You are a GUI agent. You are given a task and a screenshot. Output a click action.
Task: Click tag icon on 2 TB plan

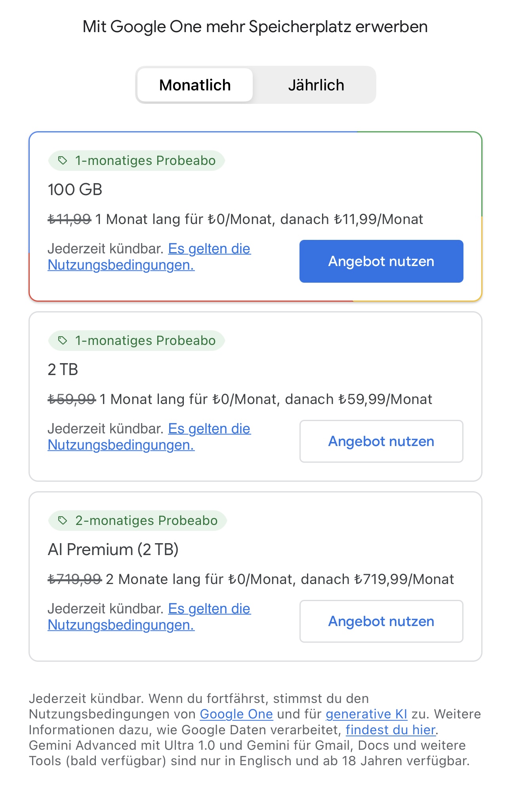(x=63, y=341)
